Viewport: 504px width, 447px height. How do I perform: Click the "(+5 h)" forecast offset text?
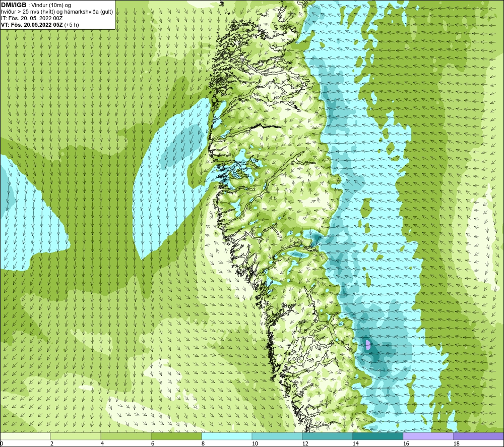click(x=72, y=24)
